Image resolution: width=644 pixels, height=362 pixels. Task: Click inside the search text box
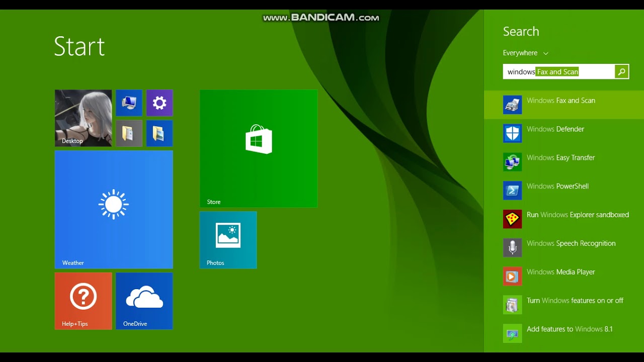[559, 72]
